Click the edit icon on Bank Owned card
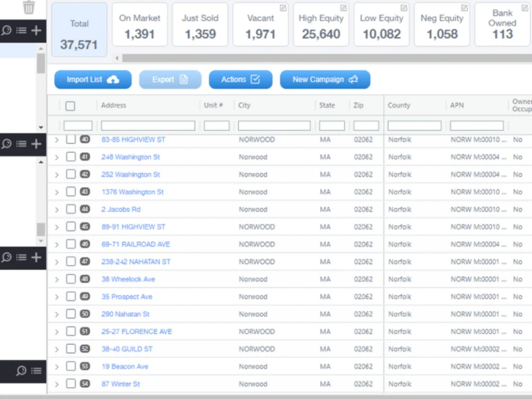 pyautogui.click(x=525, y=7)
